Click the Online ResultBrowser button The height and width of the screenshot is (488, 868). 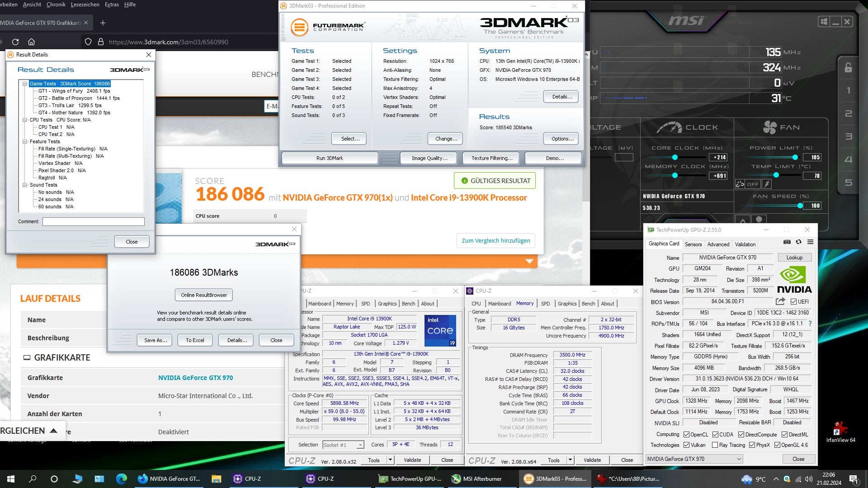[x=204, y=295]
